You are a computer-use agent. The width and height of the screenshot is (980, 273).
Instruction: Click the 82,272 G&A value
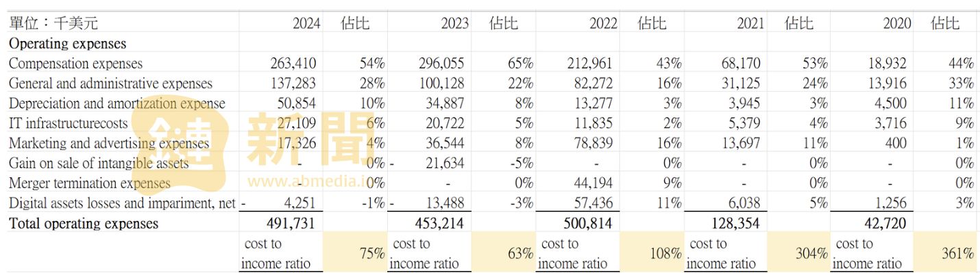[594, 83]
